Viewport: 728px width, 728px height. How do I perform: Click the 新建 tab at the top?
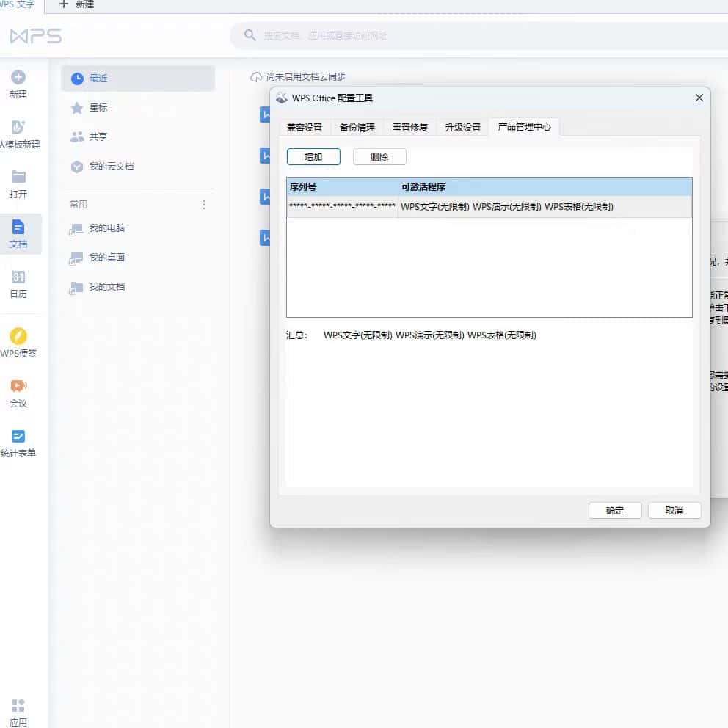click(77, 4)
